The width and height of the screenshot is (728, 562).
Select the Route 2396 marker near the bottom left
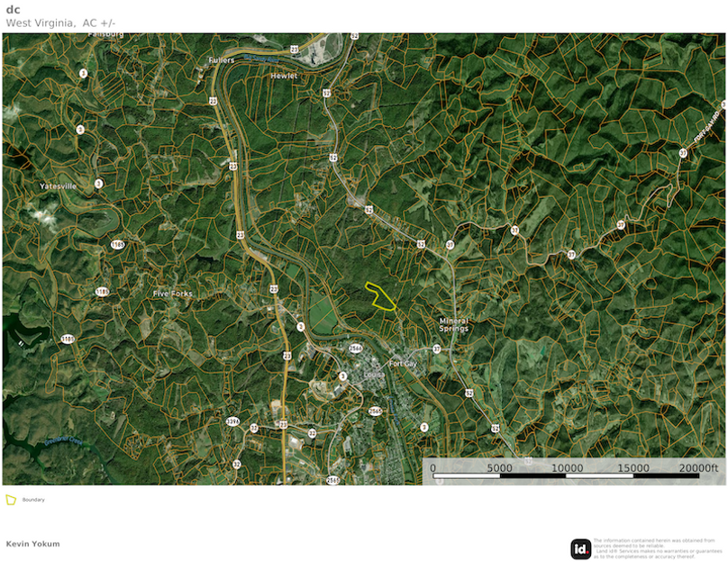coord(232,421)
